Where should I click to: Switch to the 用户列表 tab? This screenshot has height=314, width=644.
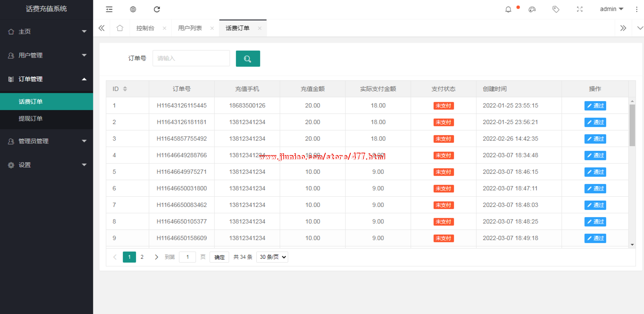point(190,28)
